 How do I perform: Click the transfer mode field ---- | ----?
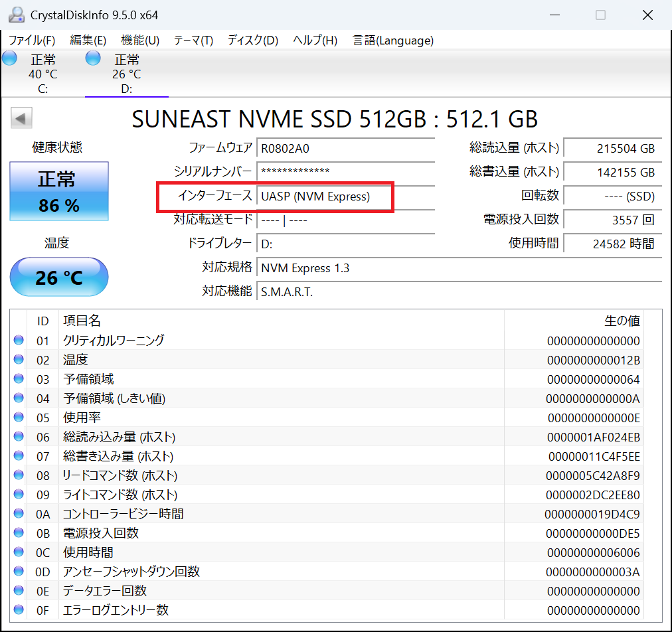[x=345, y=220]
